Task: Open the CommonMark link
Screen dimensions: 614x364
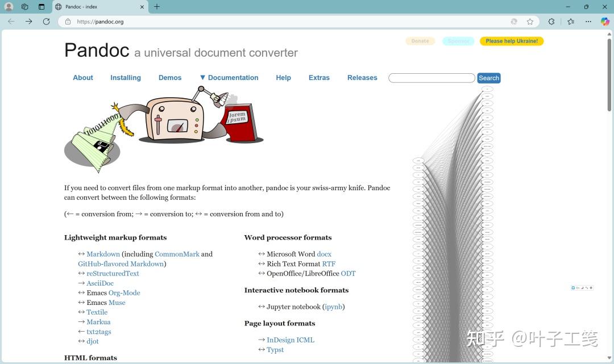Action: click(x=177, y=254)
